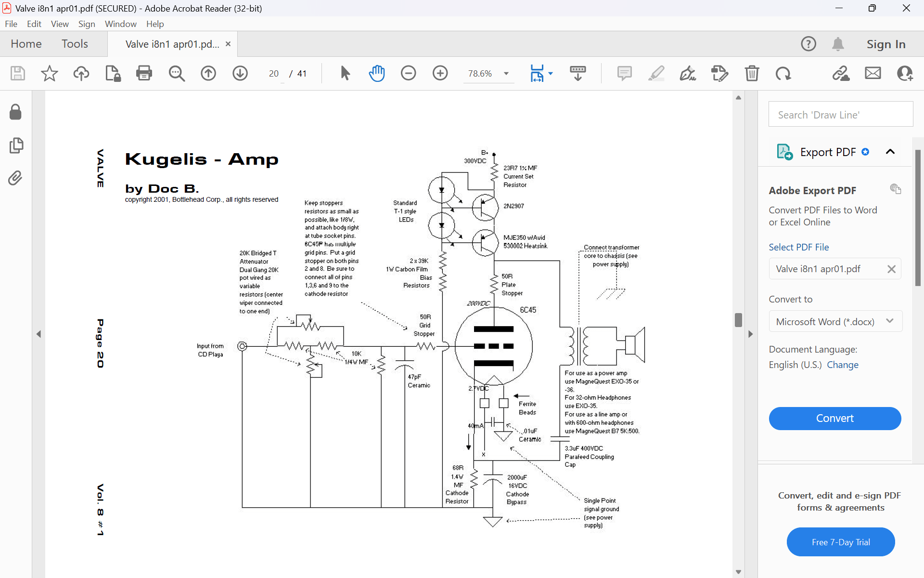Click the scroll down arrow of document
Viewport: 924px width, 578px height.
click(x=738, y=572)
